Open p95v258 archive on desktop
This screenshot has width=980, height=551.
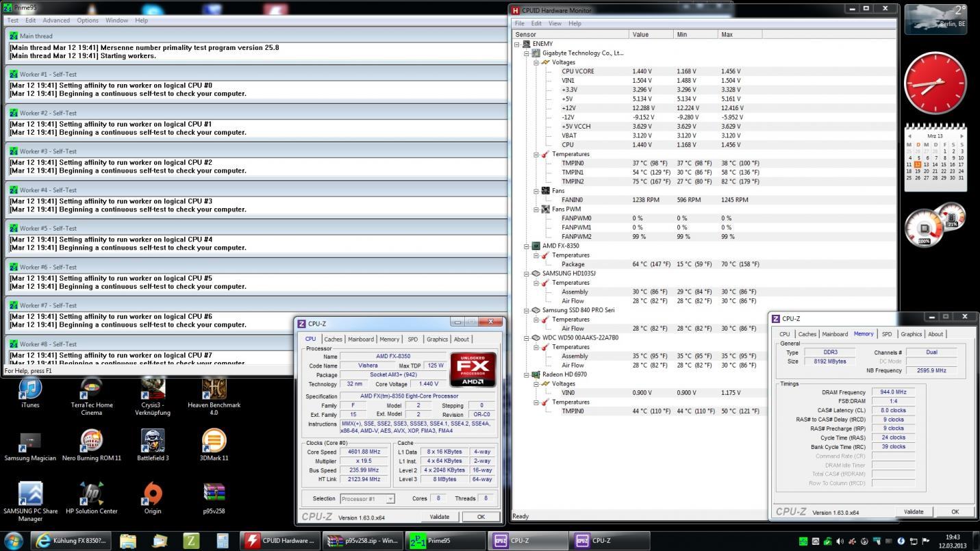214,498
